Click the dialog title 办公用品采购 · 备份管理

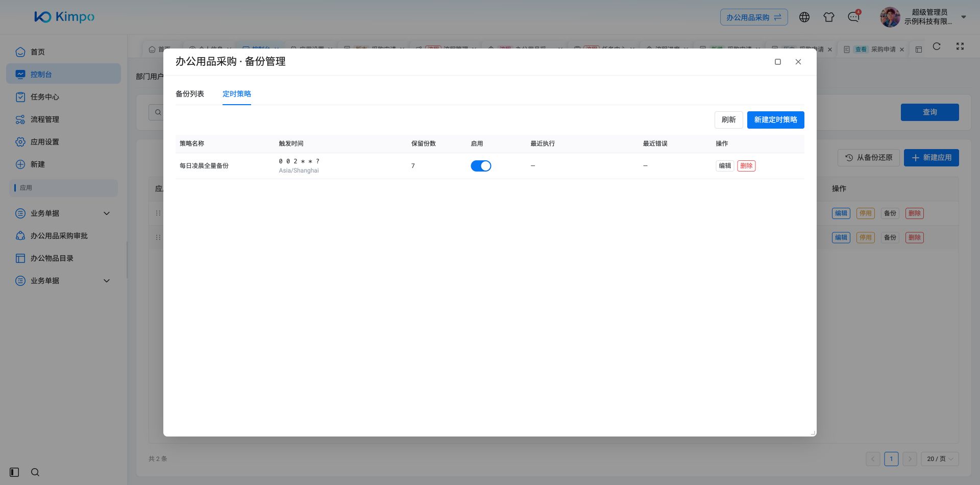pos(231,62)
